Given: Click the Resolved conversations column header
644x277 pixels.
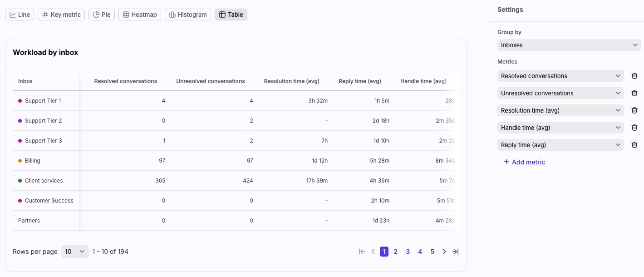Looking at the screenshot, I should pyautogui.click(x=125, y=81).
